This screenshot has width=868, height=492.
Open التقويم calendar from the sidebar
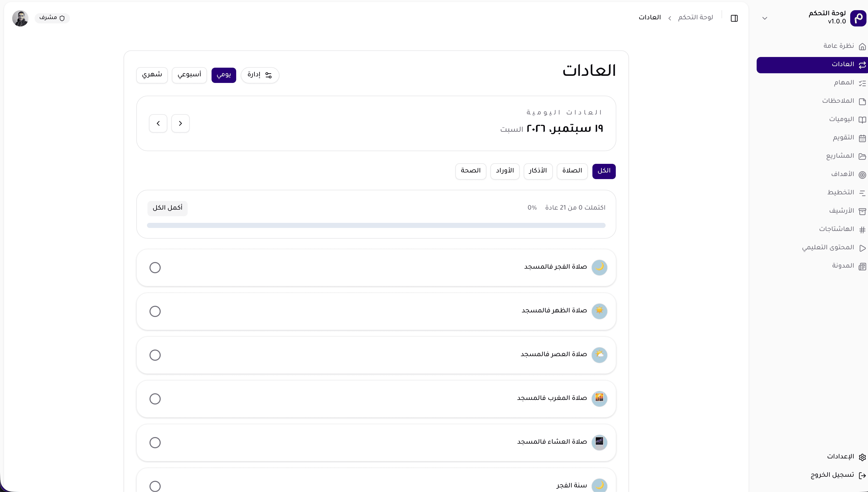coord(812,138)
